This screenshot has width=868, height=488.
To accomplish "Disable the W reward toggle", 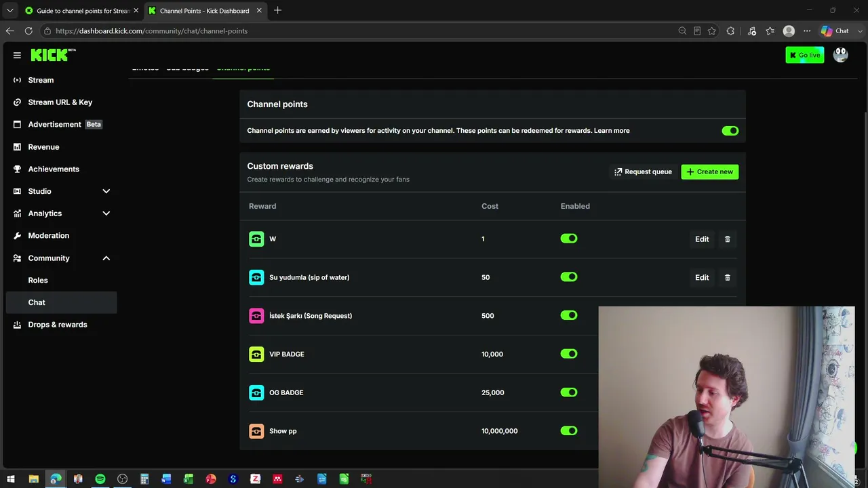I will 569,239.
